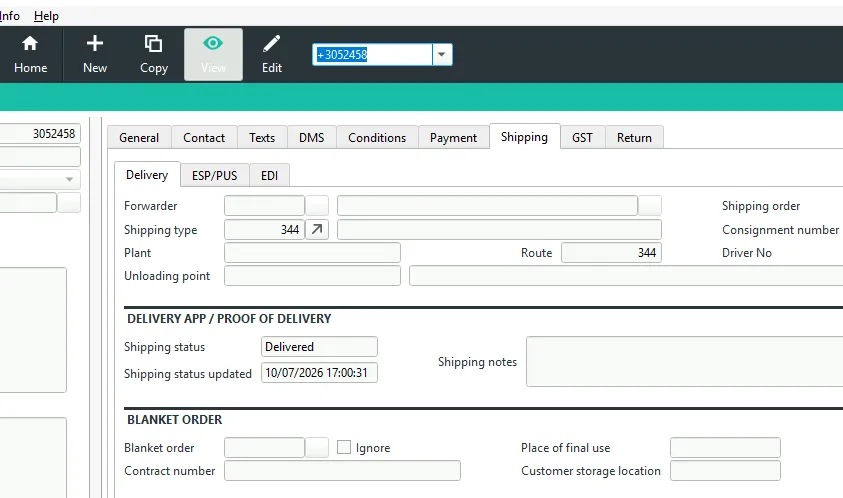Open the Texts tab

262,138
